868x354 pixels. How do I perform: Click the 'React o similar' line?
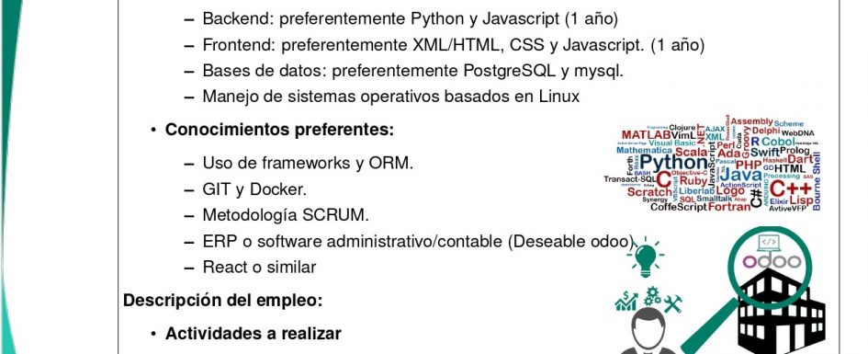pos(259,267)
